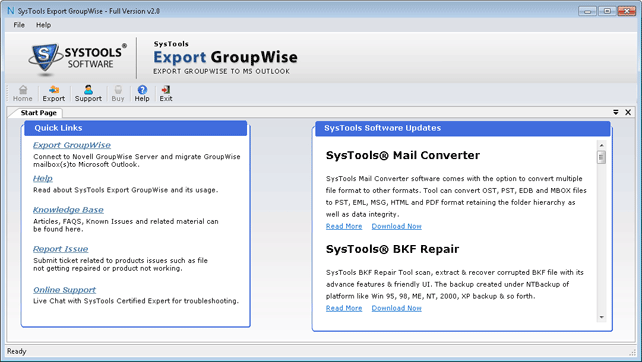
Task: Open the Knowledge Base link
Action: point(68,210)
